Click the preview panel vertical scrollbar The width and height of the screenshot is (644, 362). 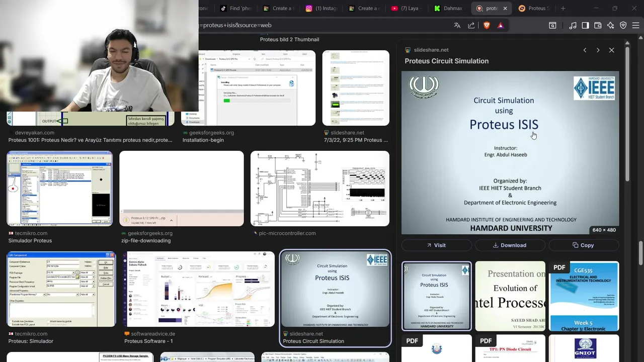pos(627,113)
